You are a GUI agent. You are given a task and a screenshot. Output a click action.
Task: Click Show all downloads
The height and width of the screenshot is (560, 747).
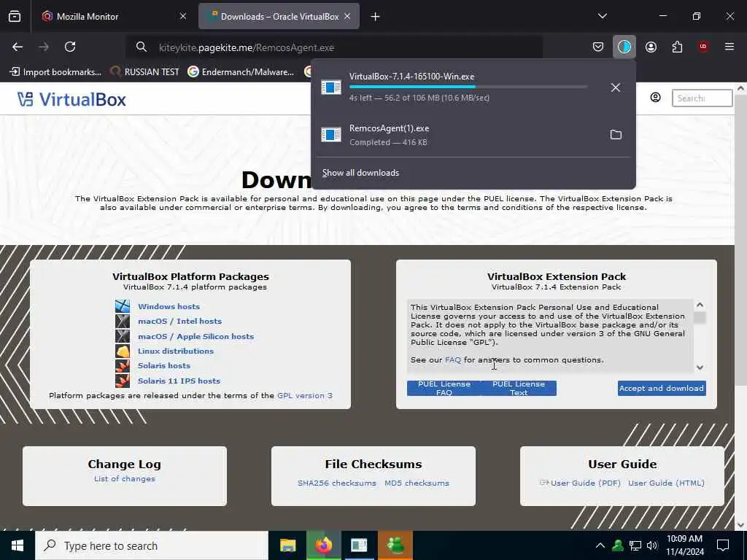click(360, 173)
